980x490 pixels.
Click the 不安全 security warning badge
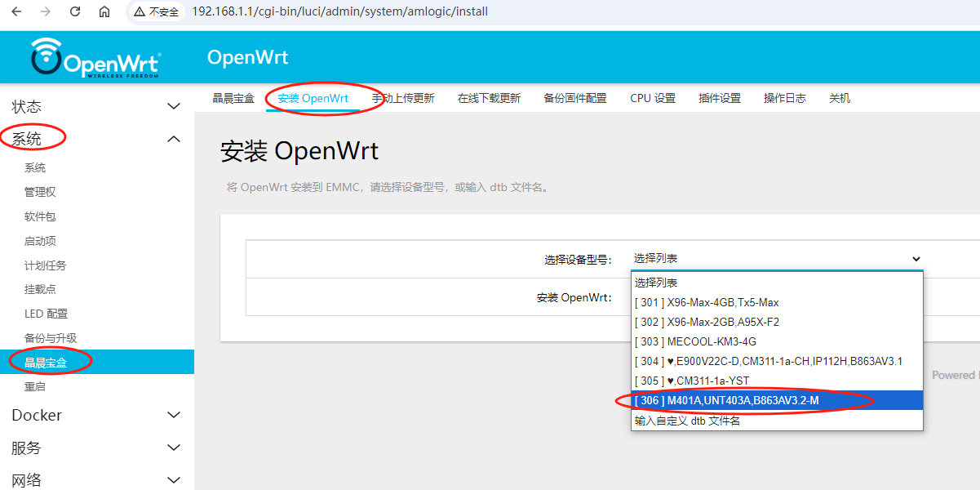point(157,12)
